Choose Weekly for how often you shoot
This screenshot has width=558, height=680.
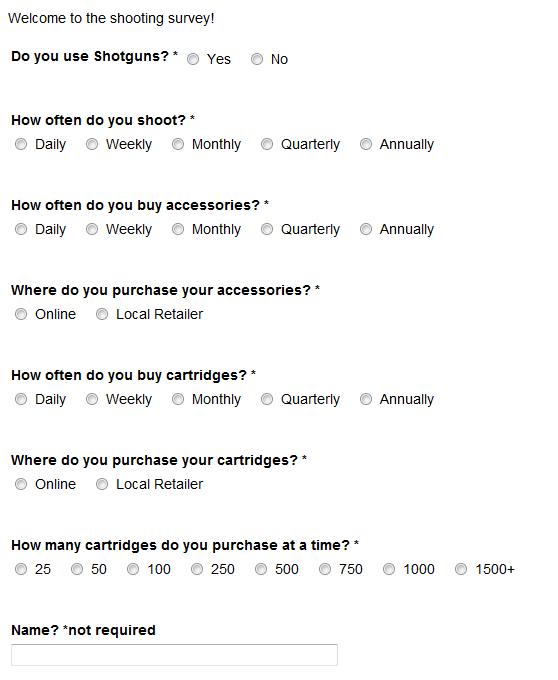coord(92,144)
